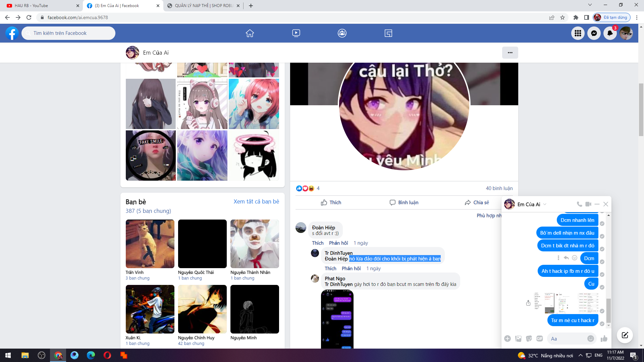This screenshot has width=644, height=362.
Task: Click chat window scrollbar thumb
Action: 608,310
